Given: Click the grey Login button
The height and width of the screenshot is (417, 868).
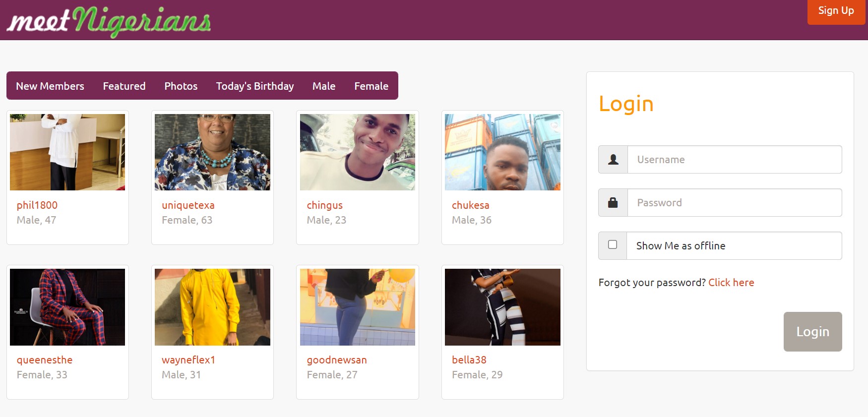Looking at the screenshot, I should click(812, 332).
